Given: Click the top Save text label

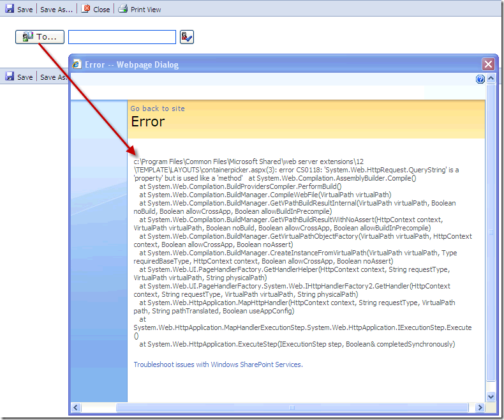Looking at the screenshot, I should click(x=25, y=10).
